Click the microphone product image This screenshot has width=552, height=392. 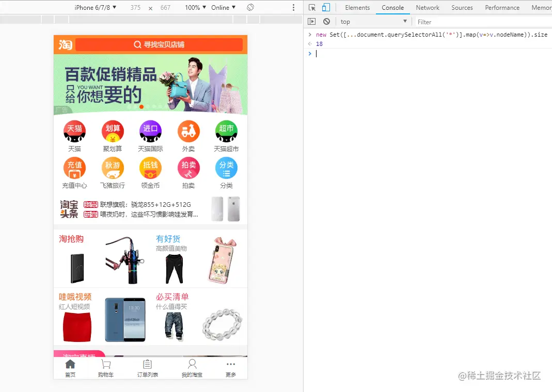pyautogui.click(x=125, y=260)
